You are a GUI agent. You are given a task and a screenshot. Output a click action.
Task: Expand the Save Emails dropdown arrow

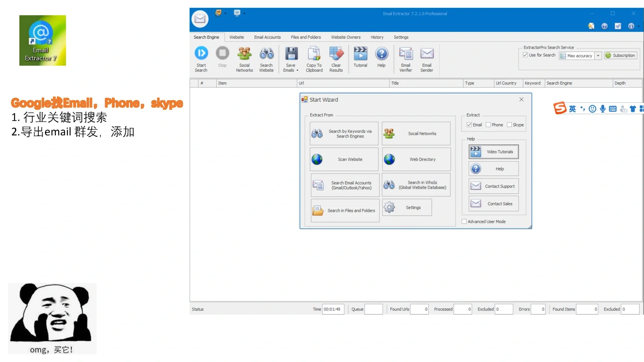click(297, 71)
